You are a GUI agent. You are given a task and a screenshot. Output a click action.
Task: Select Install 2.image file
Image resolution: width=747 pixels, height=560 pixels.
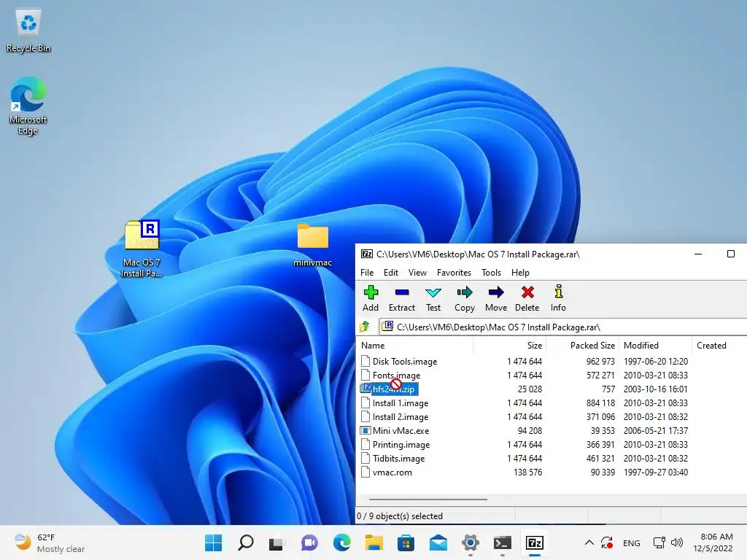point(400,416)
